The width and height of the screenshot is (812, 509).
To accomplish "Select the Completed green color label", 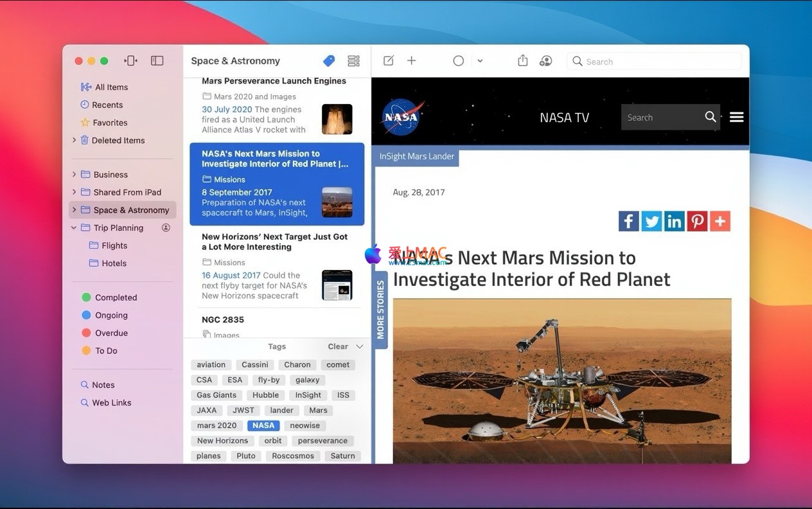I will coord(116,298).
